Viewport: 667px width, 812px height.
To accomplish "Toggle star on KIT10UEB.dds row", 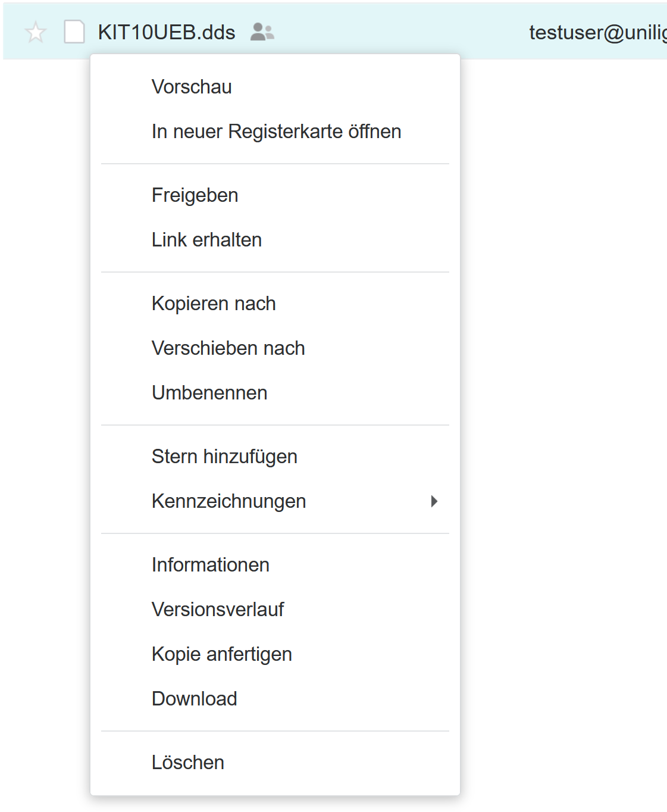I will 36,32.
